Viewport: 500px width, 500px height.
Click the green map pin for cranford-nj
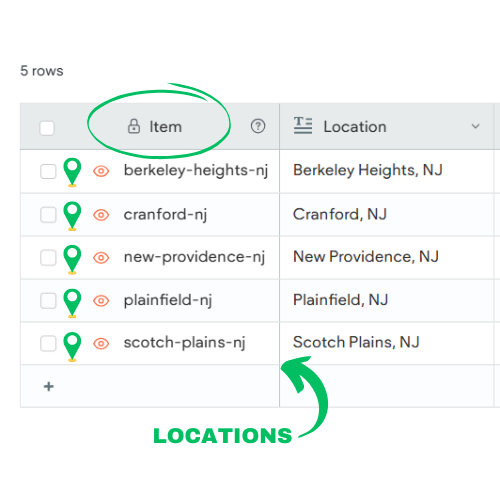point(72,216)
